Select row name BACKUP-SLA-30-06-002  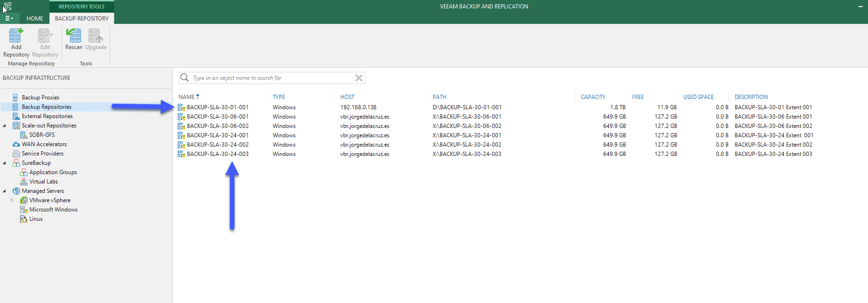coord(218,126)
